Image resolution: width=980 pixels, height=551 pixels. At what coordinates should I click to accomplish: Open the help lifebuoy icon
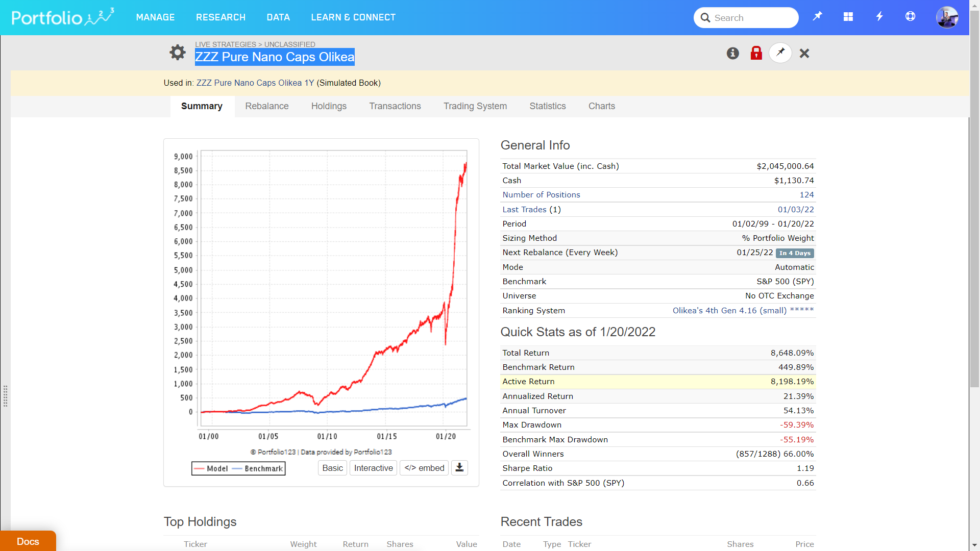(x=910, y=17)
